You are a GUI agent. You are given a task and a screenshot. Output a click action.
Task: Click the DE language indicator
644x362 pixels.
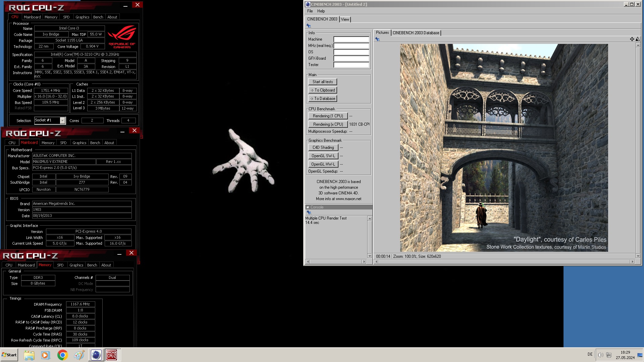(x=590, y=354)
